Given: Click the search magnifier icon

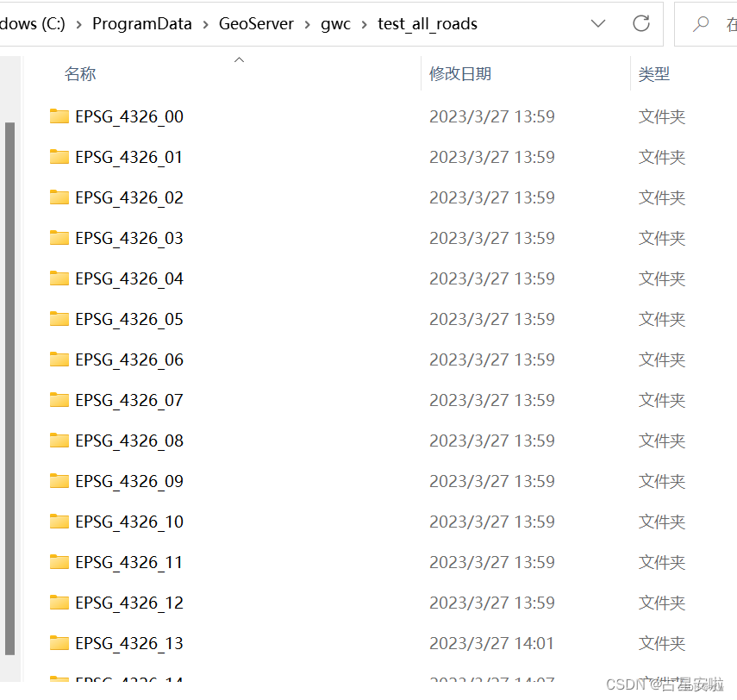Looking at the screenshot, I should click(x=700, y=23).
